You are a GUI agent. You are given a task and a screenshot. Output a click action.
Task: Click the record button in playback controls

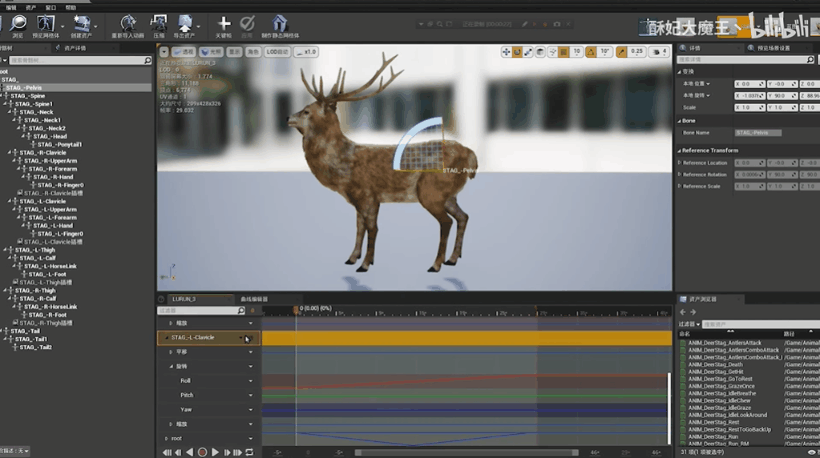point(202,452)
